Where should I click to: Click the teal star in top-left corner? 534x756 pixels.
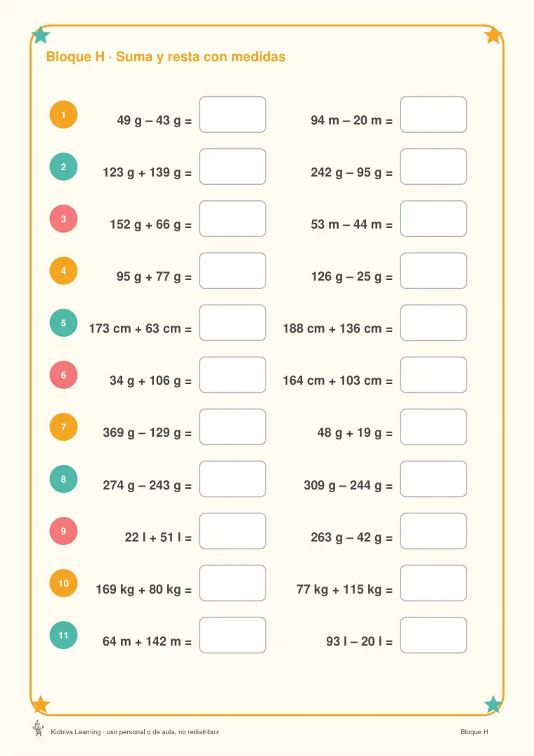click(x=41, y=34)
